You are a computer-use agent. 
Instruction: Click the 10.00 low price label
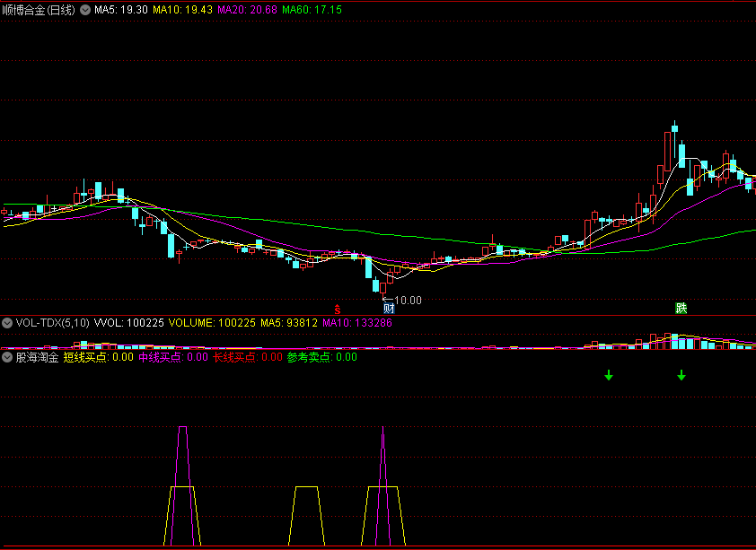pyautogui.click(x=408, y=301)
